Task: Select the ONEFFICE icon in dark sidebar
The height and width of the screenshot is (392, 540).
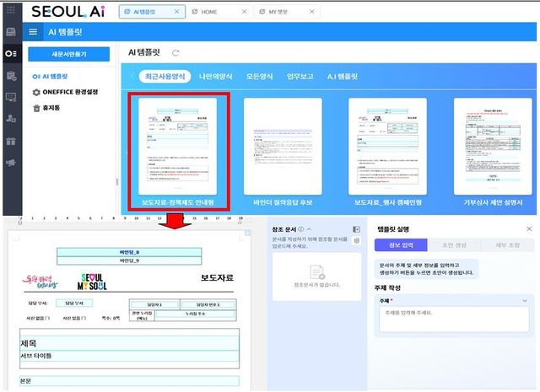Action: click(x=11, y=54)
